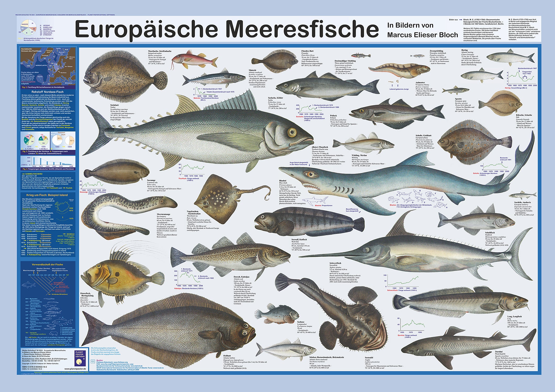Click the 'Steinbutt' species label
555x392 pixels.
pos(114,105)
